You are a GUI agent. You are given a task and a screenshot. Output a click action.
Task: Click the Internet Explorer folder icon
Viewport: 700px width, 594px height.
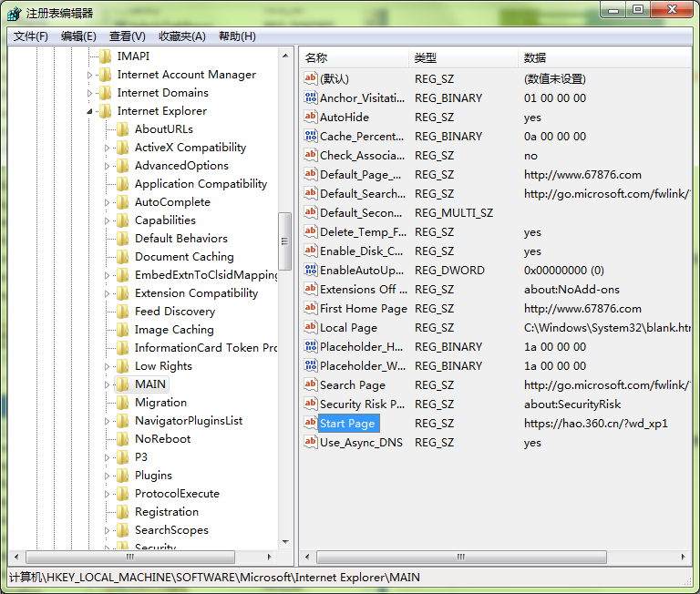point(105,110)
